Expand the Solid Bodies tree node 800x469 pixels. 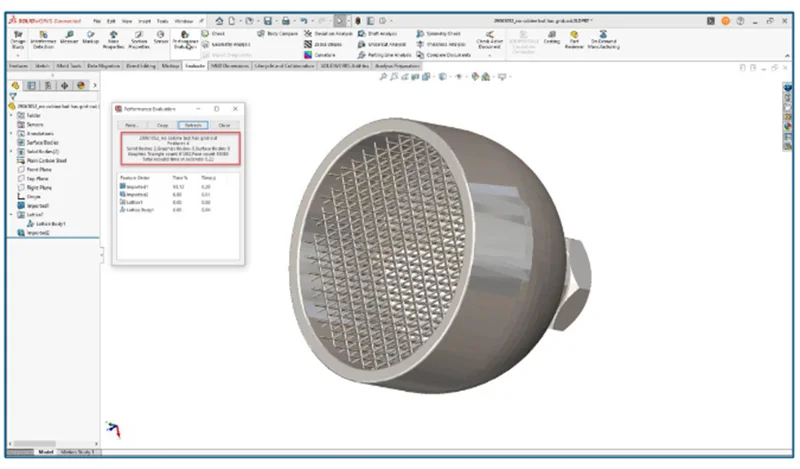point(11,151)
